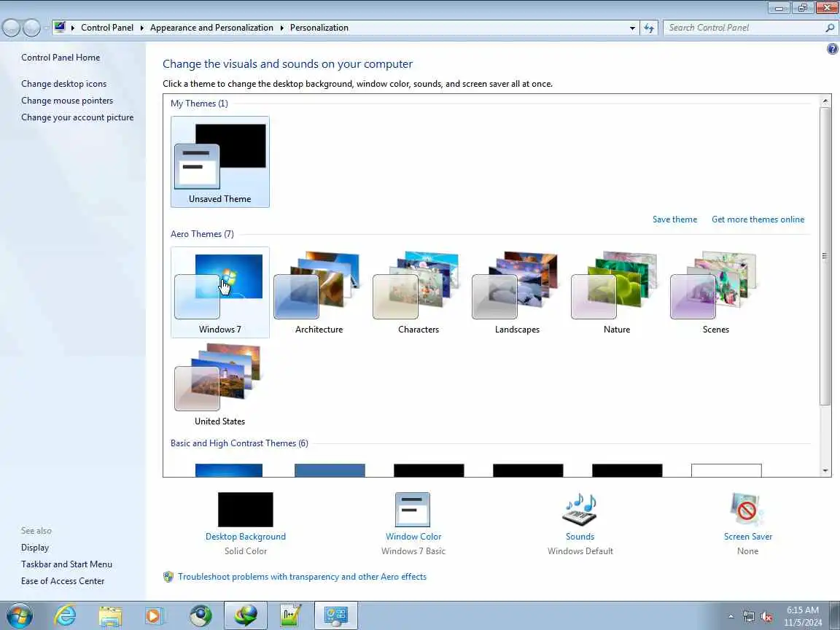The image size is (840, 630).
Task: Click Control Panel breadcrumb
Action: click(107, 27)
